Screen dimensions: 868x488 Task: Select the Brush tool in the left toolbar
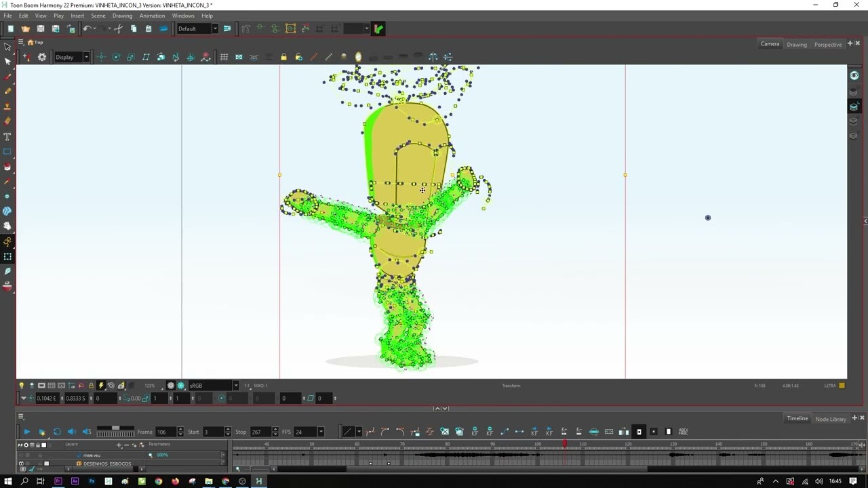pos(7,77)
